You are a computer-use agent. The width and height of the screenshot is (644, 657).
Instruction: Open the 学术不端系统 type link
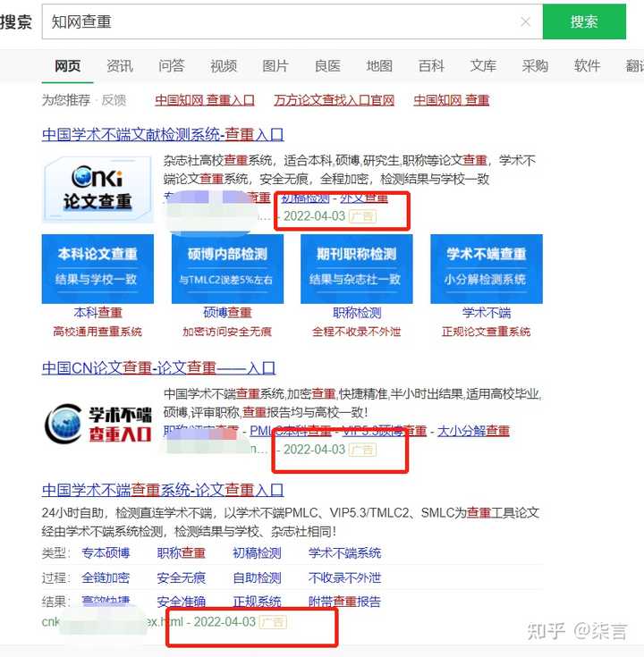pyautogui.click(x=344, y=553)
